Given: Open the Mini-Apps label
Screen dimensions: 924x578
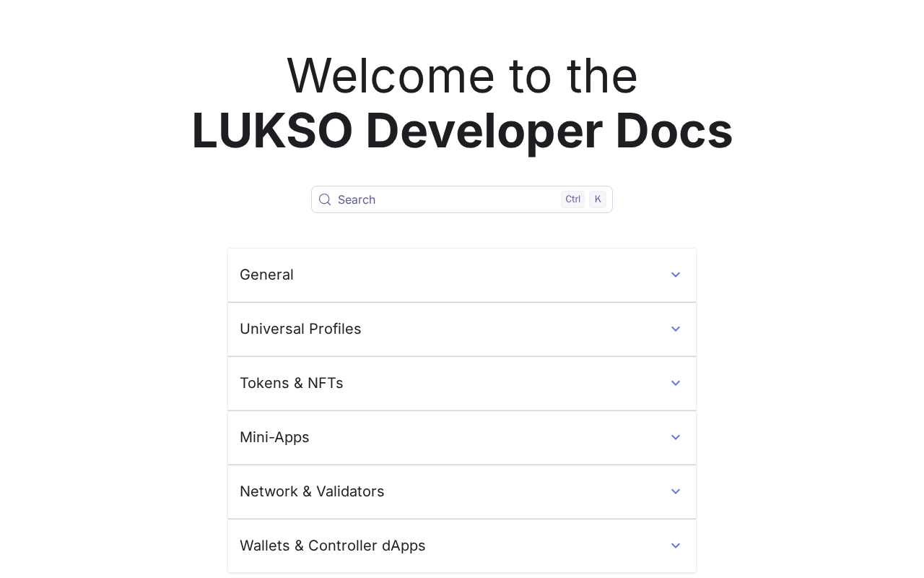Looking at the screenshot, I should (x=274, y=437).
